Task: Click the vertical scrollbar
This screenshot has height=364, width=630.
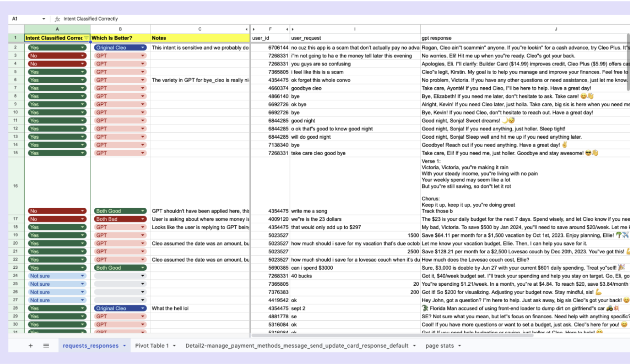Action: (x=628, y=62)
